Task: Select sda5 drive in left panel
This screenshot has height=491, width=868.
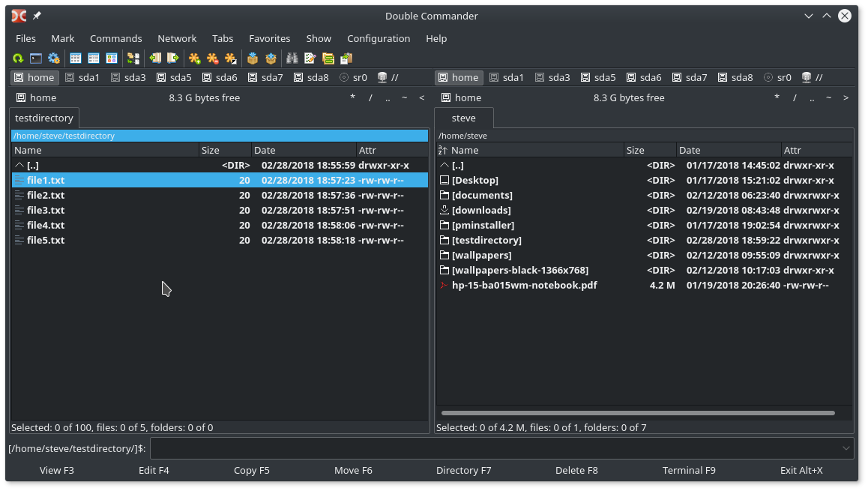Action: [x=174, y=77]
